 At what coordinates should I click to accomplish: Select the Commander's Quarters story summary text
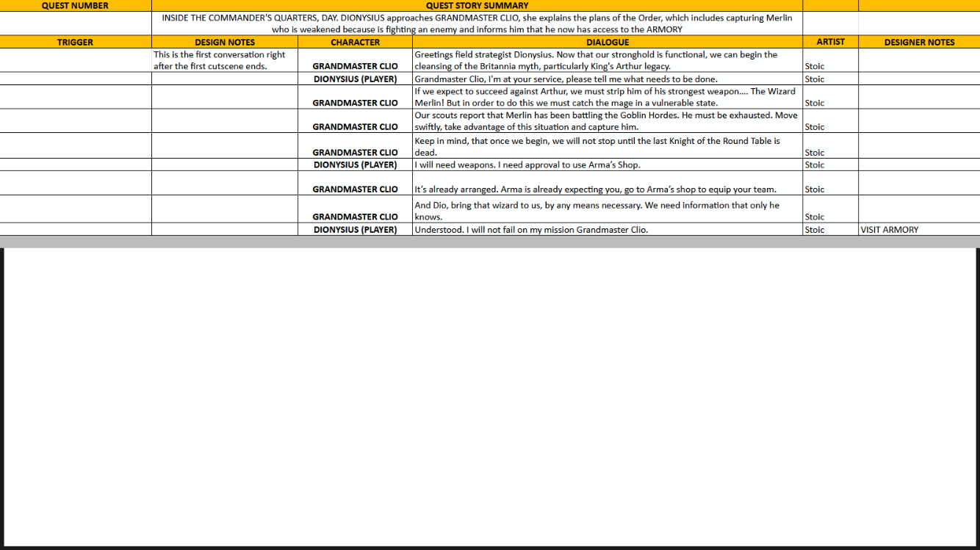click(x=477, y=23)
